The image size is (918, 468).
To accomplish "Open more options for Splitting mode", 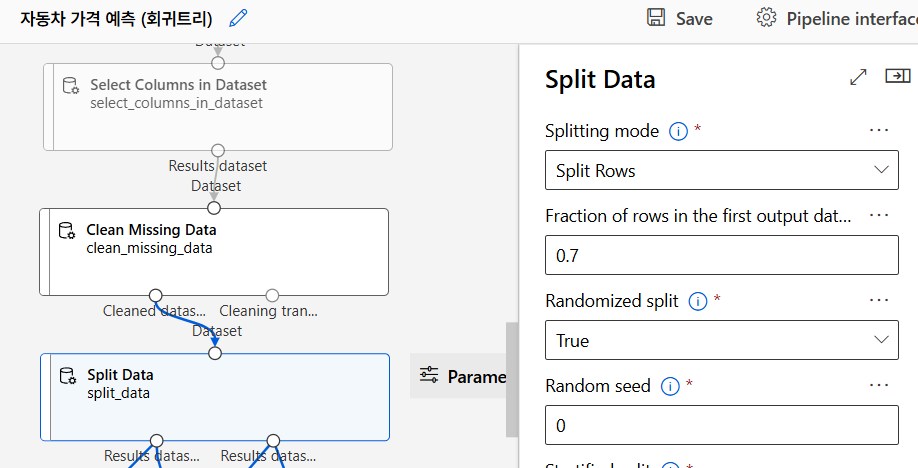I will [879, 130].
